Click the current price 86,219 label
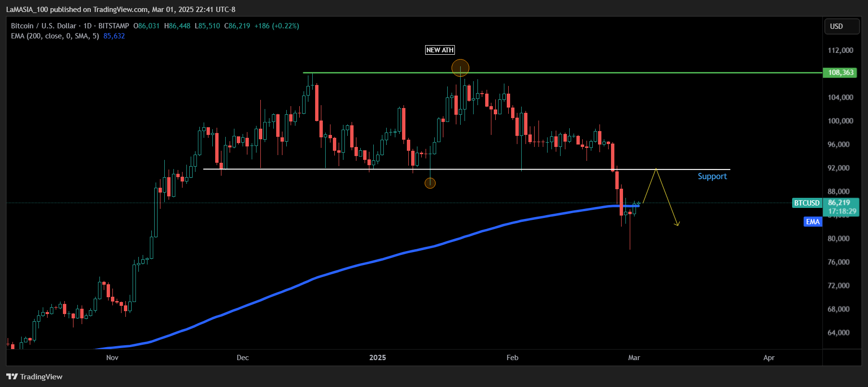 tap(840, 203)
